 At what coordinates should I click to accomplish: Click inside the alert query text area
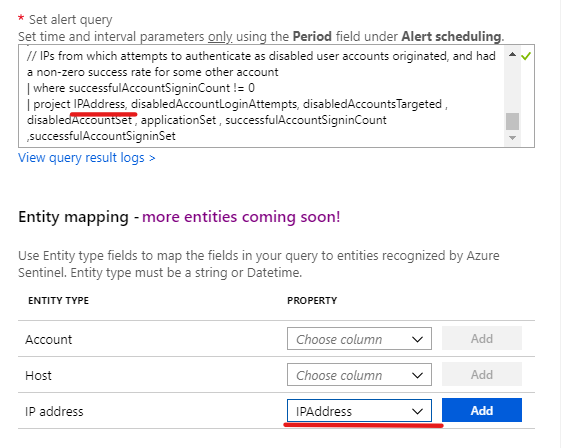click(261, 96)
